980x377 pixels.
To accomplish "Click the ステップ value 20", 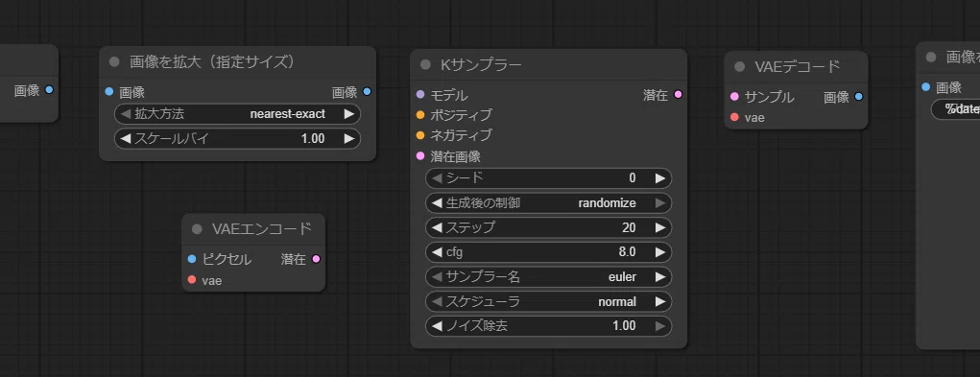I will (629, 227).
